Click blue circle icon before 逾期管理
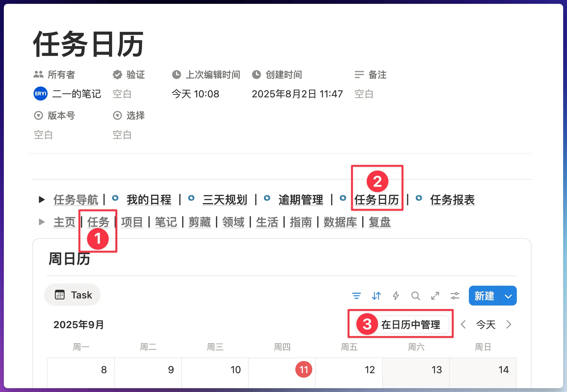 [x=267, y=198]
